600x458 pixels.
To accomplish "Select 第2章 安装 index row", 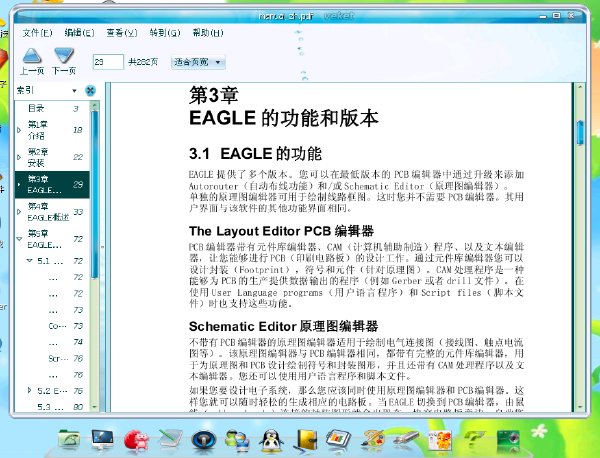I will click(52, 157).
